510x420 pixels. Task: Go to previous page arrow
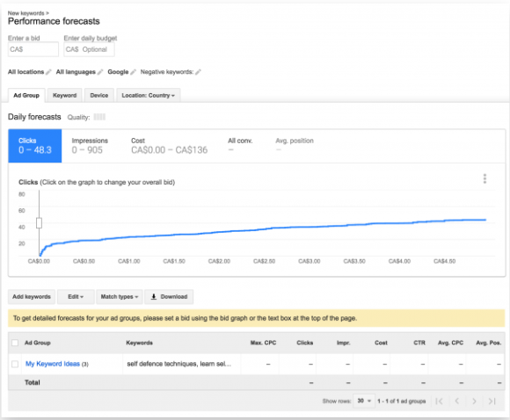click(x=457, y=402)
